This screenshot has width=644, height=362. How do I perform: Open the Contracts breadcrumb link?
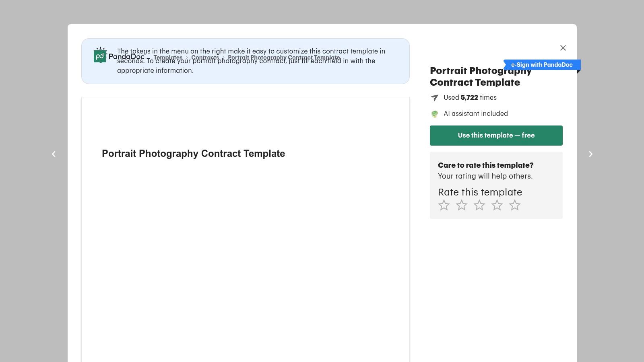[205, 58]
